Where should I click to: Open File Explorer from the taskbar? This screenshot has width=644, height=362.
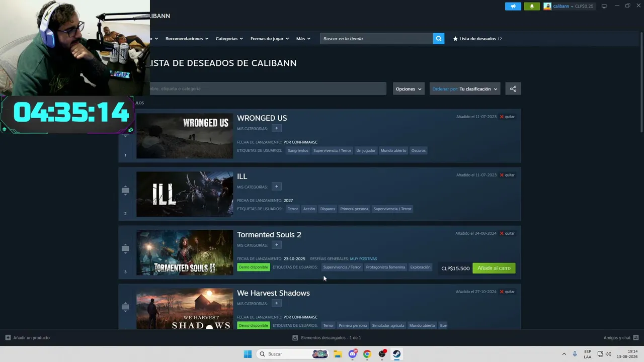(x=338, y=354)
